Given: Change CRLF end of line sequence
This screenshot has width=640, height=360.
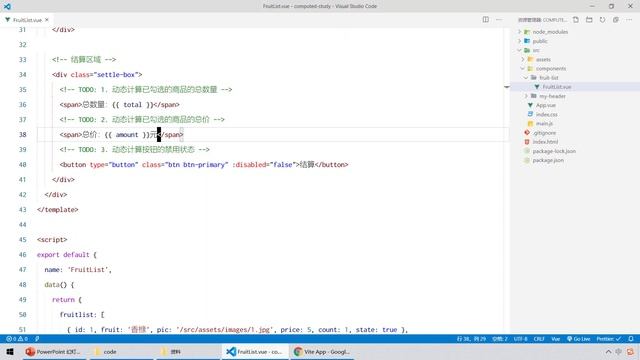Looking at the screenshot, I should coord(539,339).
